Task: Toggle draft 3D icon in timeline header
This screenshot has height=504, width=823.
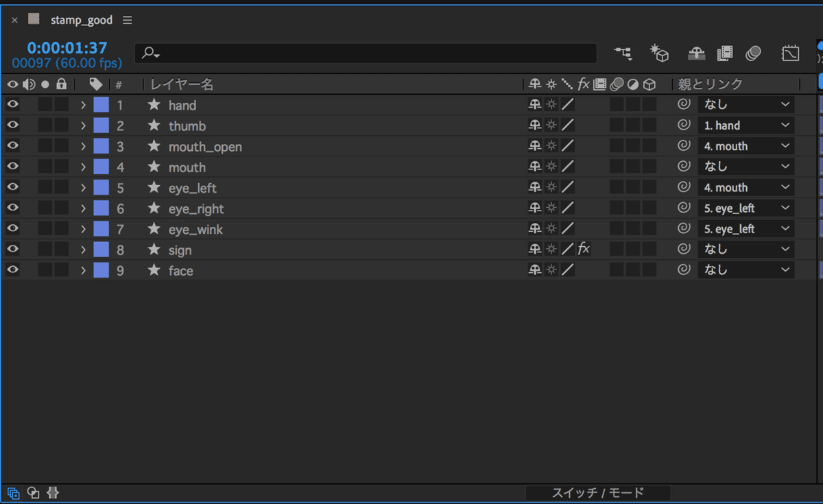Action: tap(659, 53)
